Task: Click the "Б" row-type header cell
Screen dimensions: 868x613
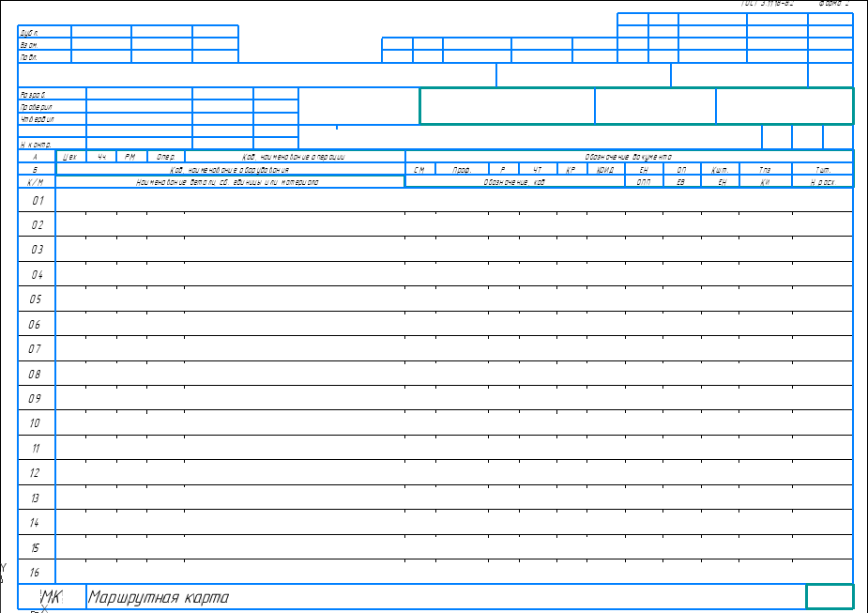Action: (37, 170)
